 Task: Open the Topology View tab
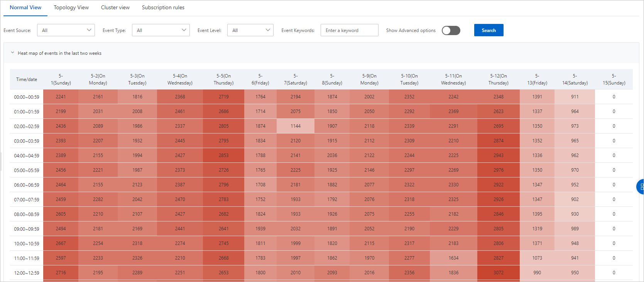(71, 8)
